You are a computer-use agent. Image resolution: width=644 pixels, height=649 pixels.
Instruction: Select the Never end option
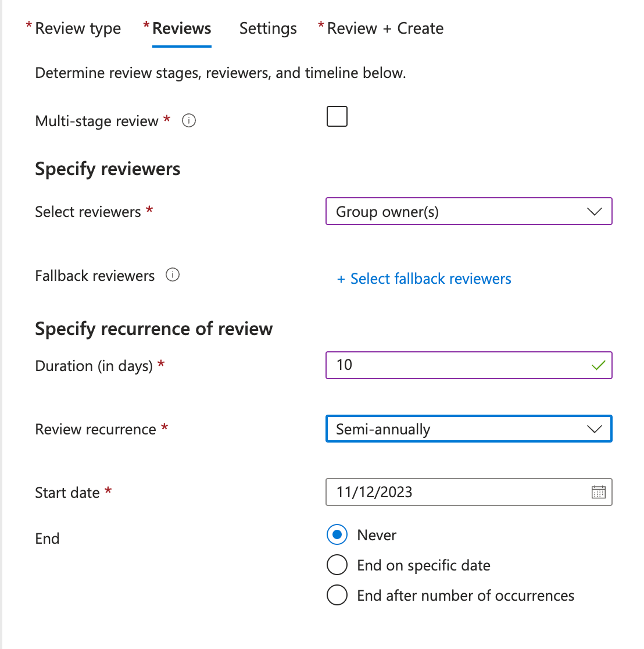(x=337, y=535)
